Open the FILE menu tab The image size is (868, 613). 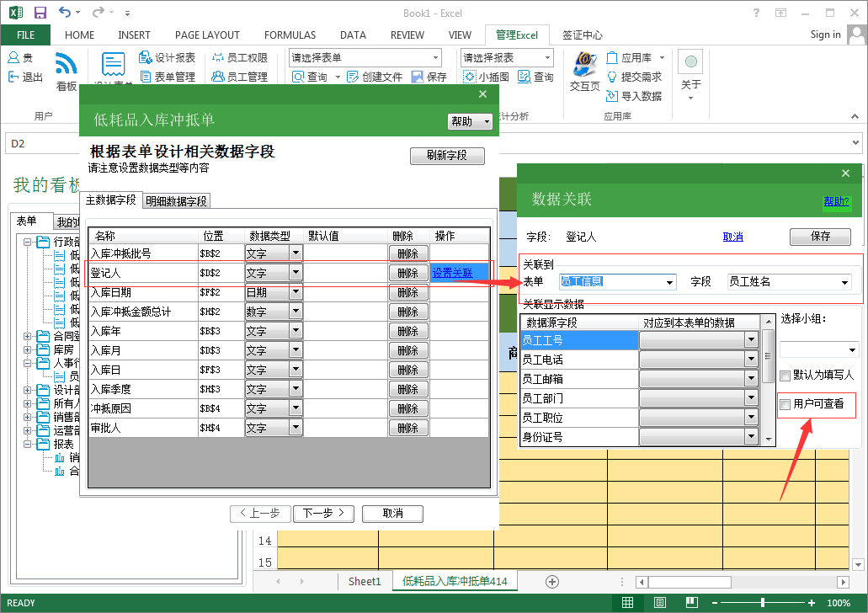click(x=25, y=35)
